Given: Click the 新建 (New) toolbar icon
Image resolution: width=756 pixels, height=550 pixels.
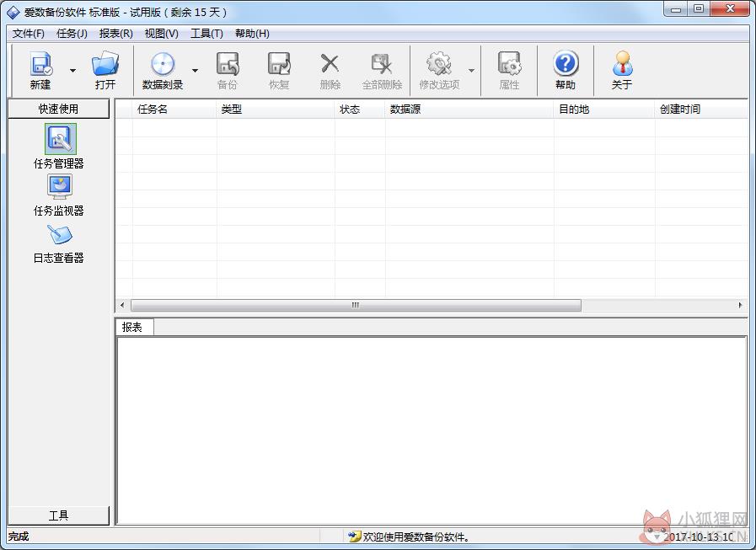Looking at the screenshot, I should 41,64.
